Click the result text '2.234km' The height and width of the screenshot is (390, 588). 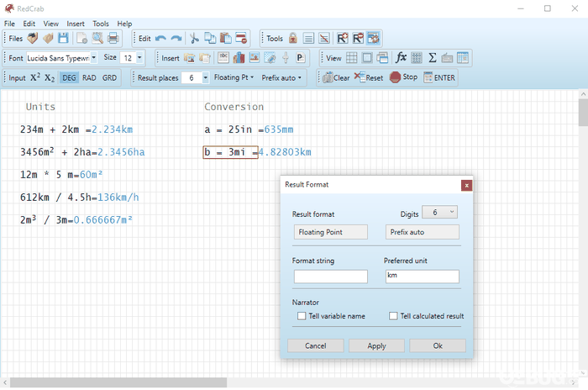(x=112, y=129)
